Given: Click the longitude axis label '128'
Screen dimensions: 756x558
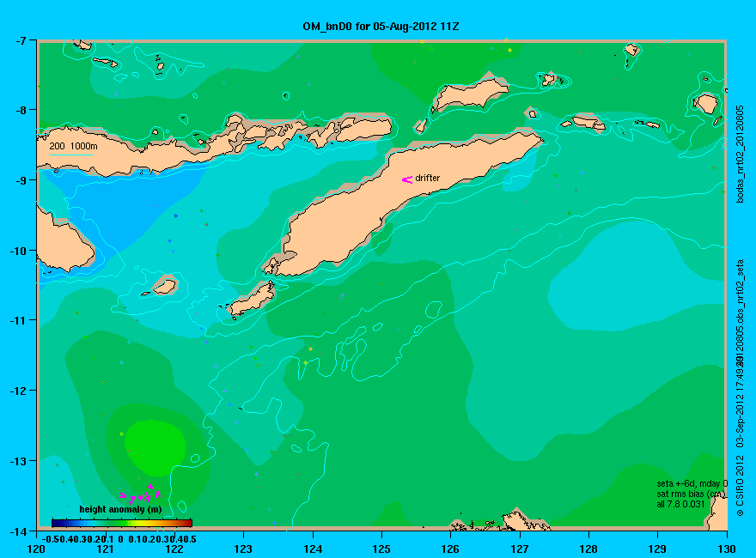Looking at the screenshot, I should tap(588, 549).
